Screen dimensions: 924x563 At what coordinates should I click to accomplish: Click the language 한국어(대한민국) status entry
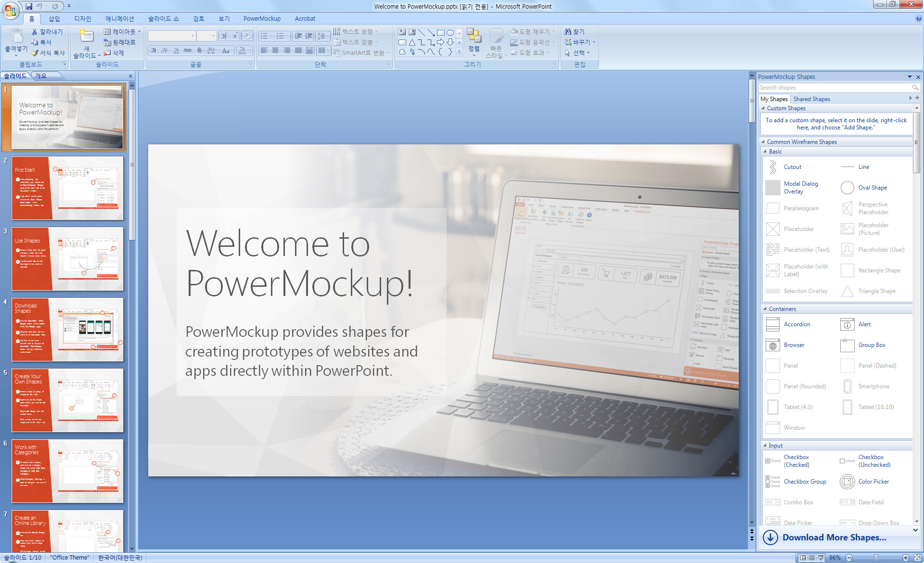click(x=120, y=558)
